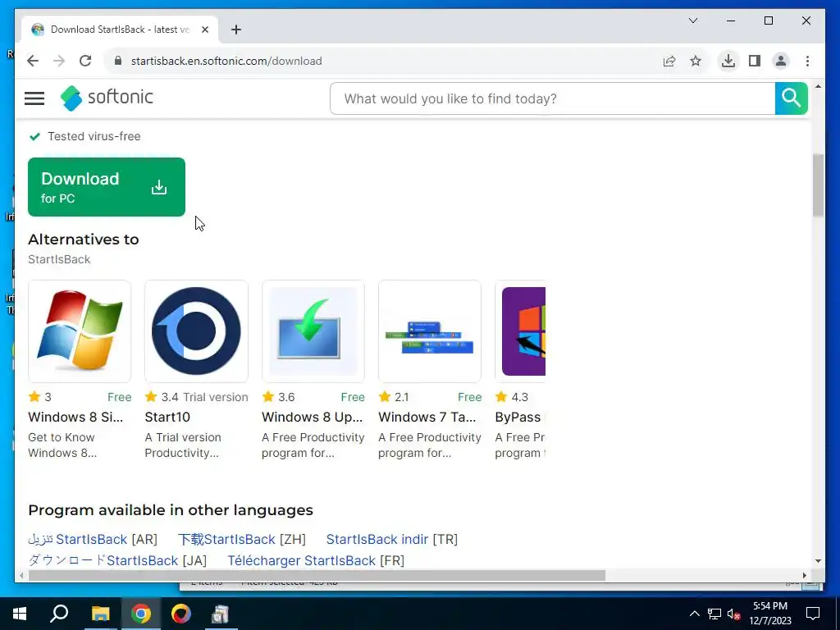
Task: Bookmark this tab with the star
Action: pyautogui.click(x=696, y=61)
